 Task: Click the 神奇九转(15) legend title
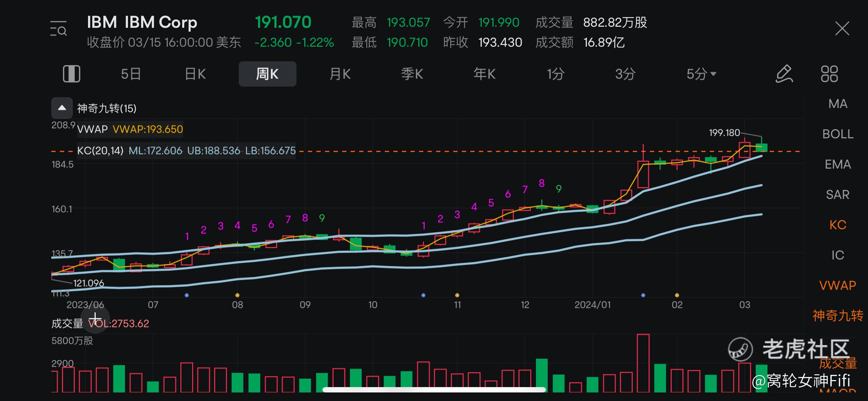coord(107,108)
